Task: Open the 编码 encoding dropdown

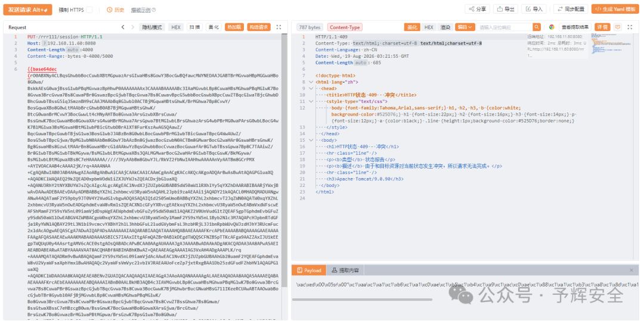Action: point(465,27)
